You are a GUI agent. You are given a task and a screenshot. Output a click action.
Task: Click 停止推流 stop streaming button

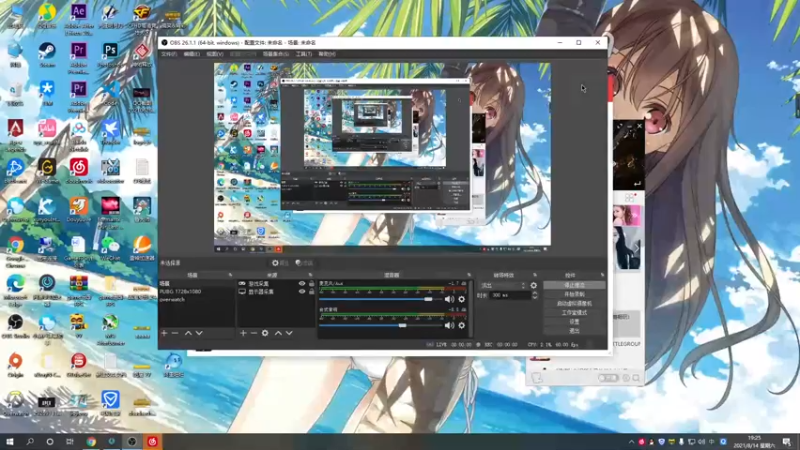(x=574, y=285)
